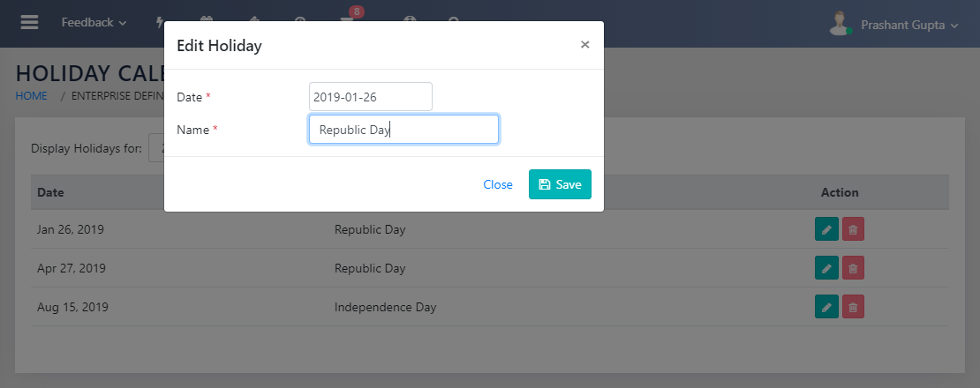980x388 pixels.
Task: Open the Prashant Gupta user dropdown
Action: point(908,26)
